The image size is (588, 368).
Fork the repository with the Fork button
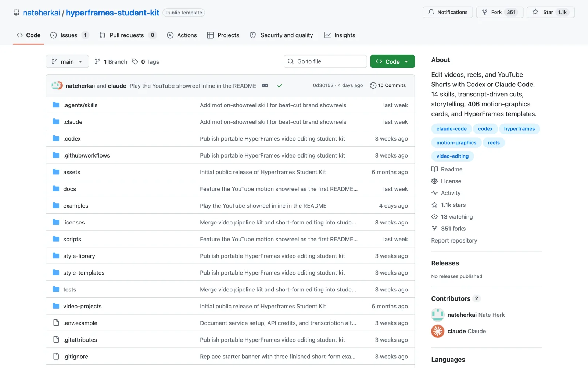(499, 12)
